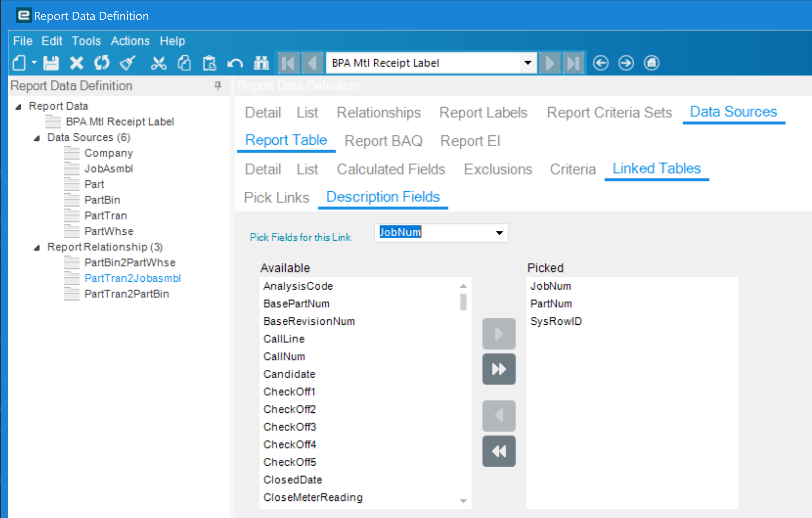Select the PartTran2PartBin relationship node
Image resolution: width=812 pixels, height=518 pixels.
click(127, 294)
